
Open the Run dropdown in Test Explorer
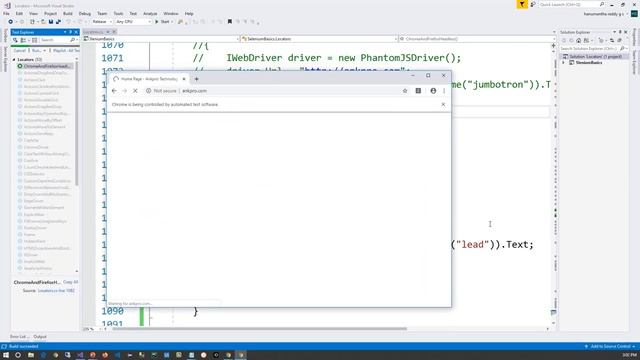click(x=38, y=51)
